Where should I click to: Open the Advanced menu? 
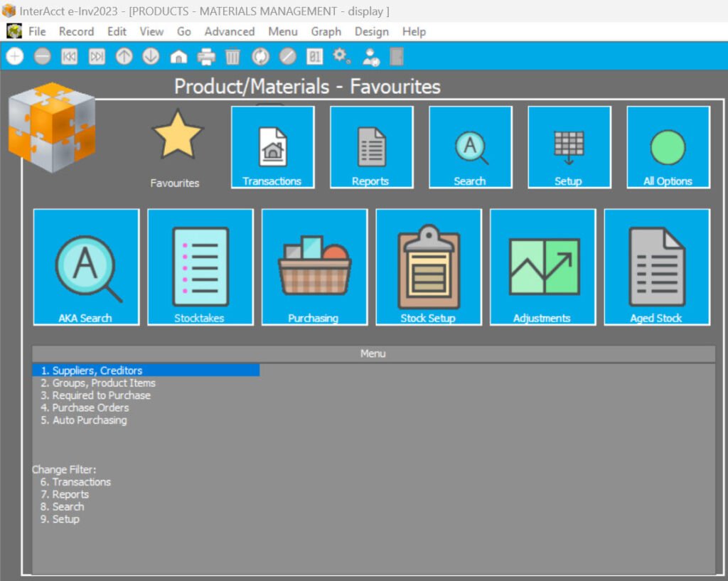[230, 31]
